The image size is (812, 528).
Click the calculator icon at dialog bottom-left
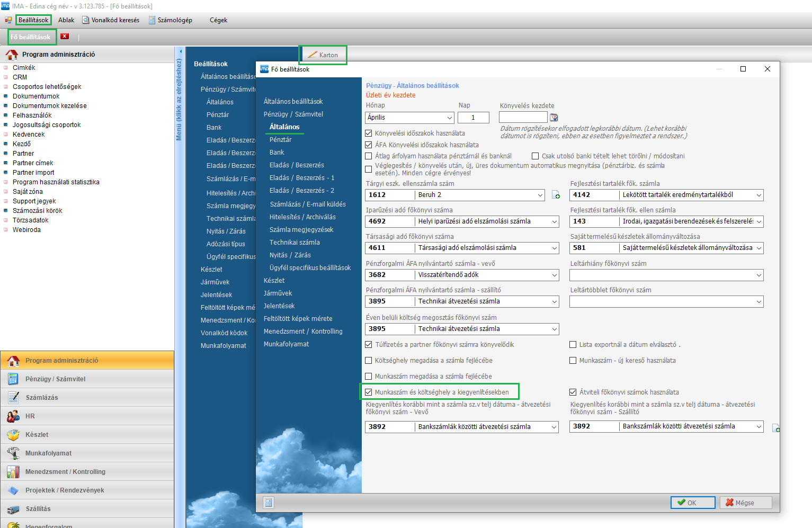tap(269, 503)
